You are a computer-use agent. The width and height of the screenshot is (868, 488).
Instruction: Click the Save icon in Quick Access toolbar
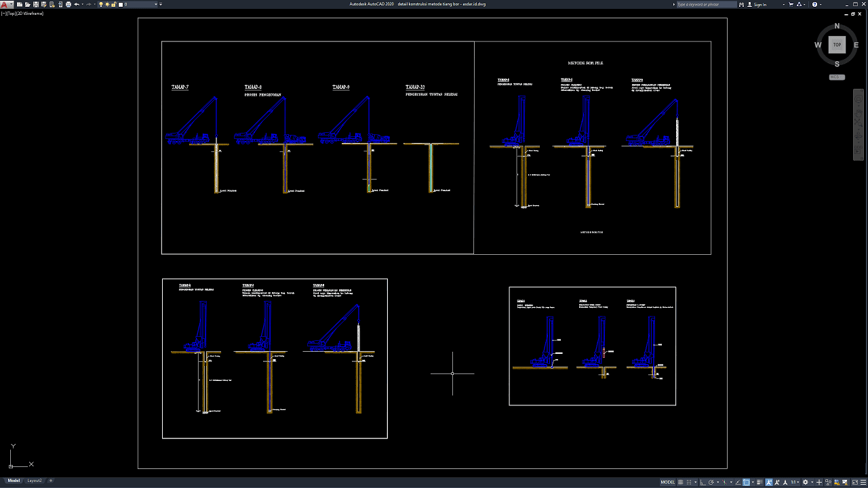click(x=35, y=4)
